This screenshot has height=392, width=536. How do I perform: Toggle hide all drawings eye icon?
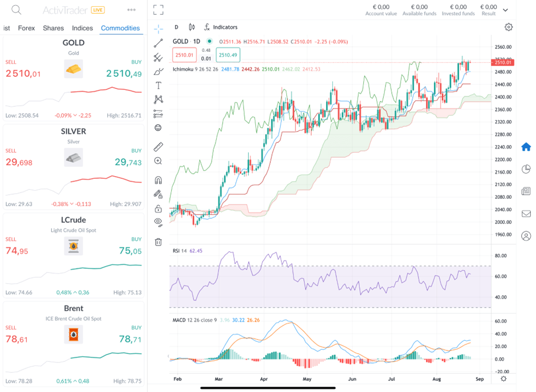coord(159,222)
